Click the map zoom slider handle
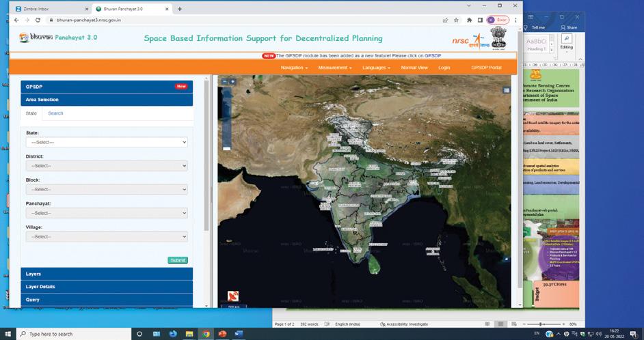Image resolution: width=644 pixels, height=340 pixels. (x=227, y=148)
